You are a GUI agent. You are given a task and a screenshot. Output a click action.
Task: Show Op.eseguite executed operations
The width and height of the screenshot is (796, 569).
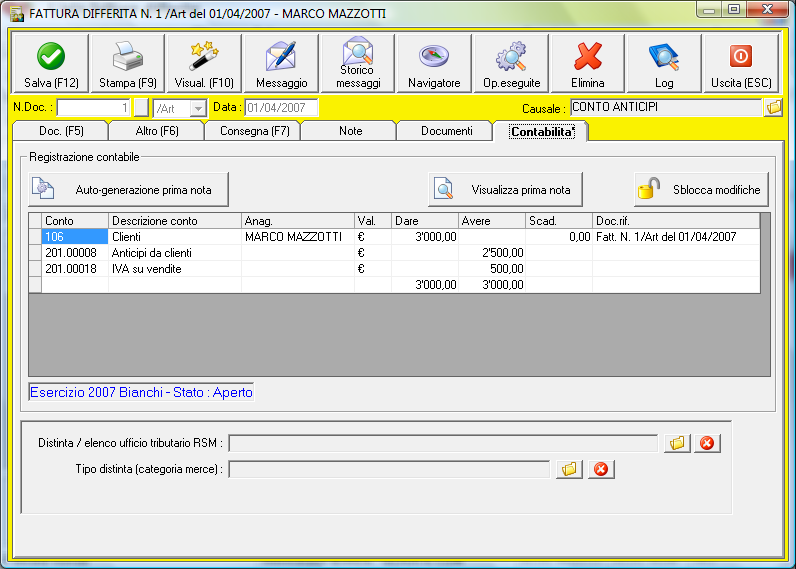tap(511, 63)
